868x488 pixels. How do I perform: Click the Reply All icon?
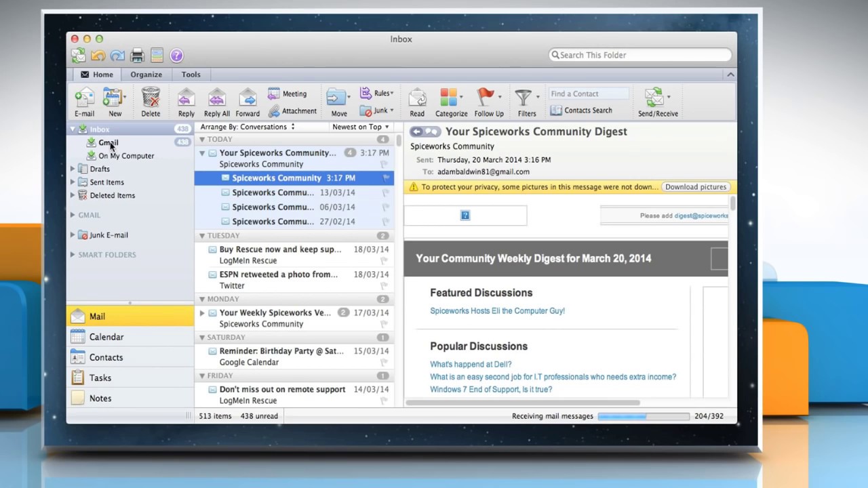216,97
